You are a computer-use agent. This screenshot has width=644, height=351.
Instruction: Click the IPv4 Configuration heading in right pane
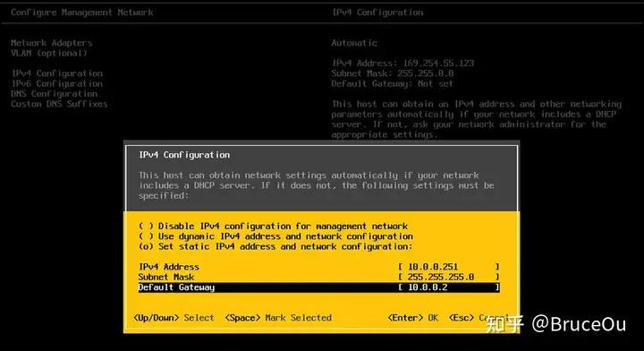(x=377, y=13)
